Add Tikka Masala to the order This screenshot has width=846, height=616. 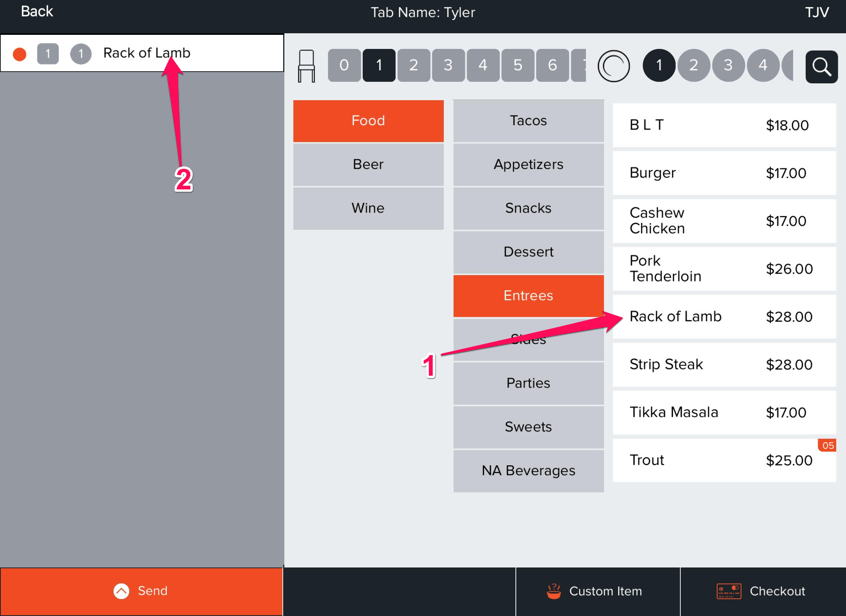tap(724, 412)
